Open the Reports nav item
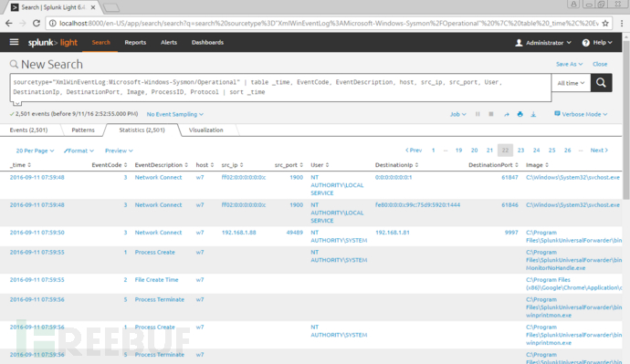The width and height of the screenshot is (630, 364). point(135,43)
